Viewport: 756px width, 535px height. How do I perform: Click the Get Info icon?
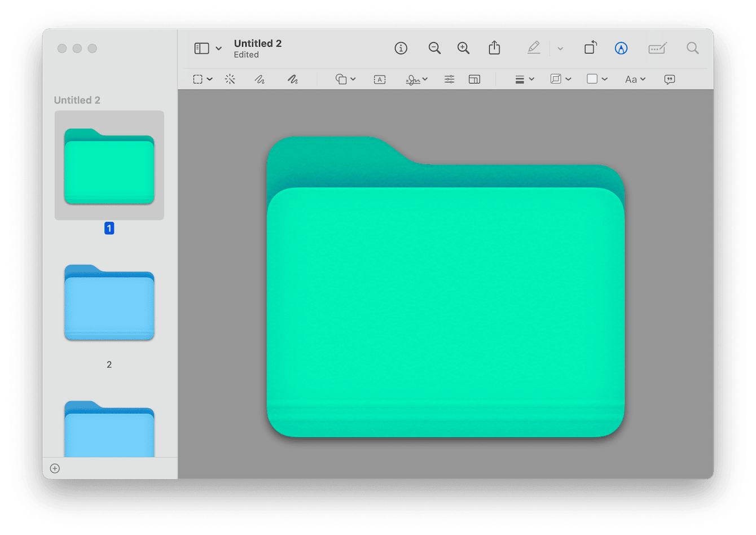point(401,48)
